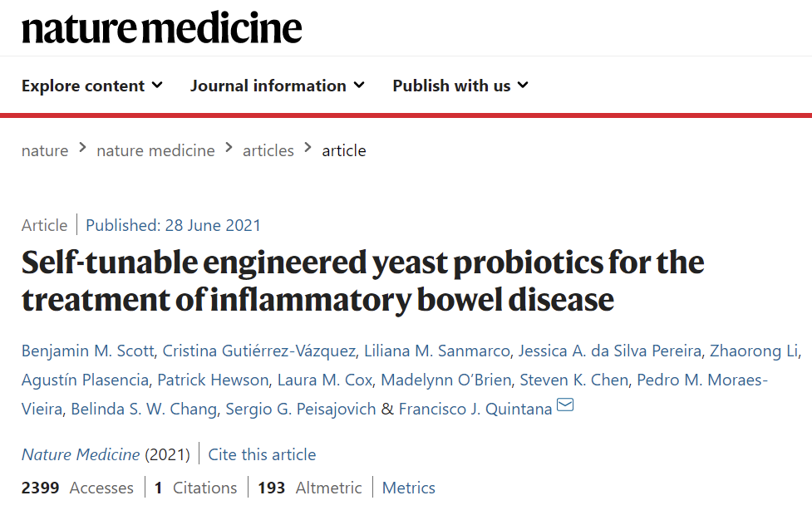Click the nature medicine logo
The height and width of the screenshot is (520, 812).
[161, 28]
